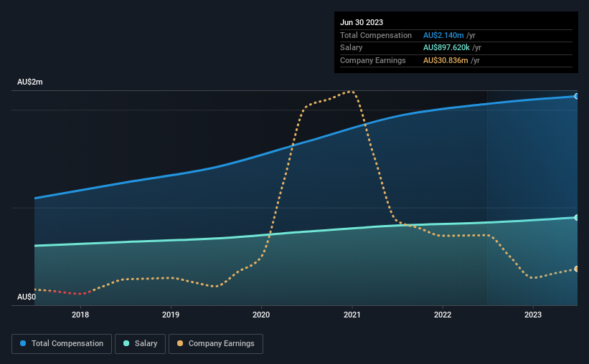
Task: Click the AU$897.620k salary value
Action: (x=446, y=48)
